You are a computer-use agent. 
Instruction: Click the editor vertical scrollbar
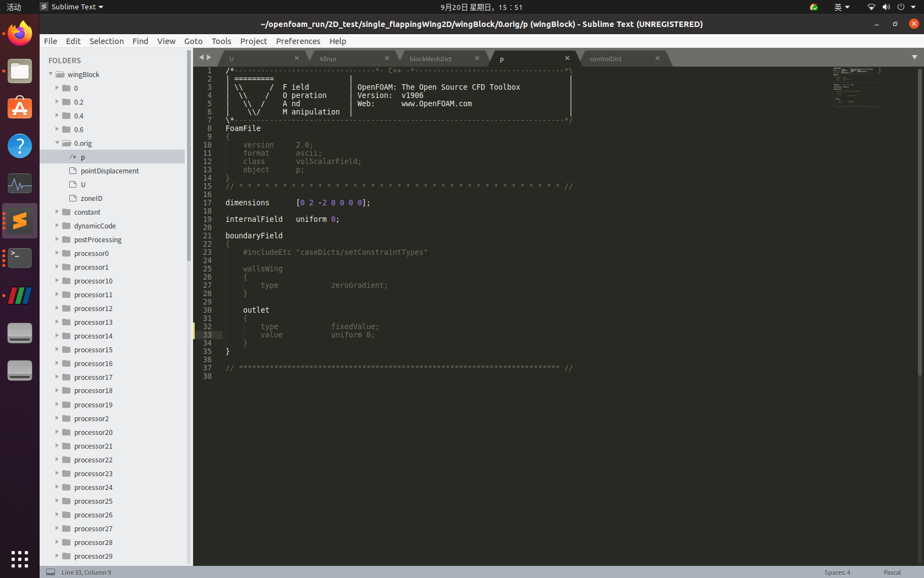(x=920, y=222)
